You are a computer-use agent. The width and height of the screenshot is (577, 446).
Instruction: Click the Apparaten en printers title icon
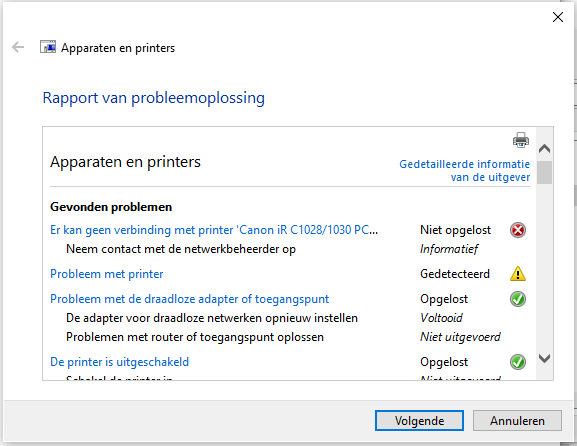coord(48,47)
